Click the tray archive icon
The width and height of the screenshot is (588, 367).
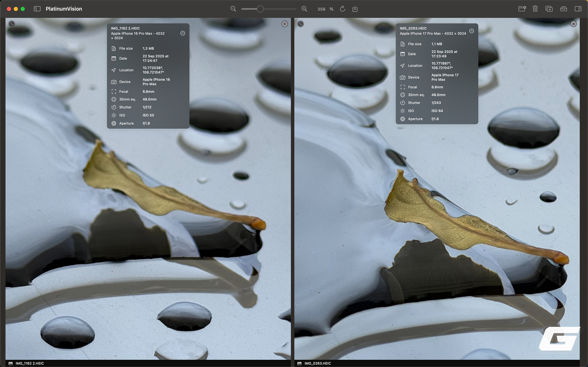563,9
